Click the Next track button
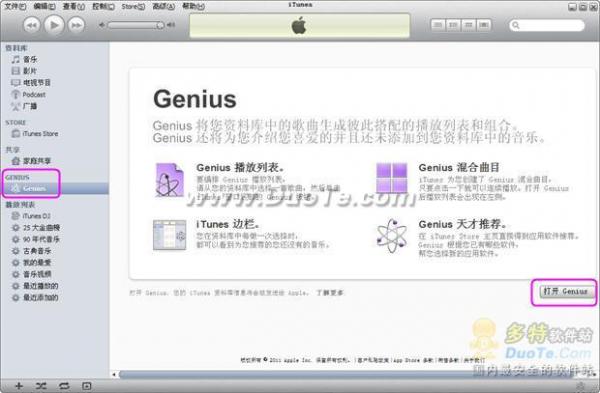 pos(76,25)
